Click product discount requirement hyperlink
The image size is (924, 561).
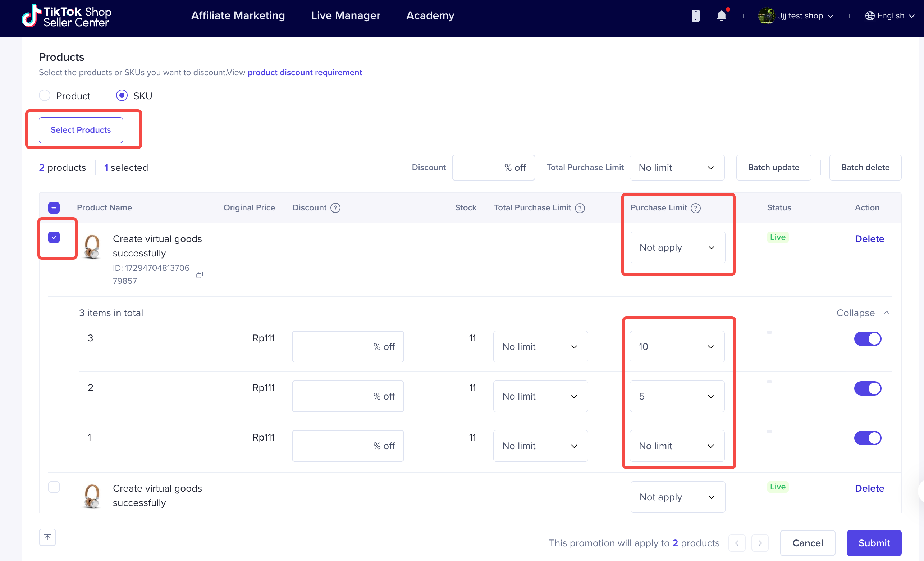click(x=306, y=73)
